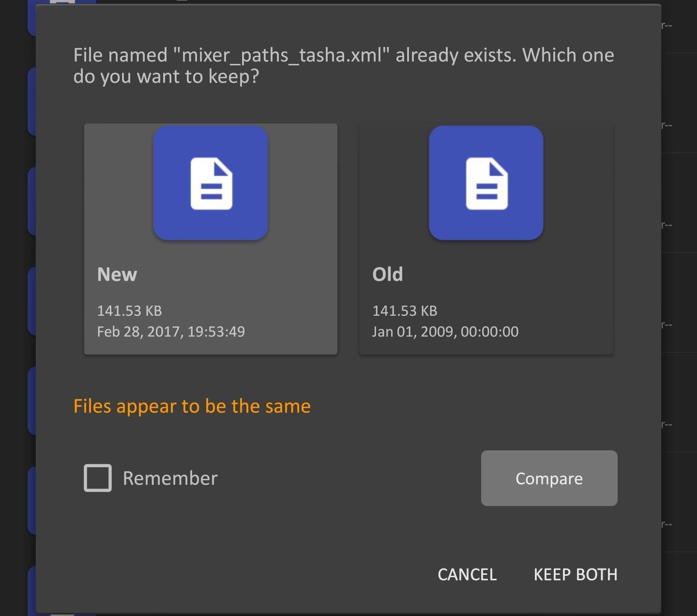
Task: Click the New file size 141.53 KB
Action: point(129,310)
